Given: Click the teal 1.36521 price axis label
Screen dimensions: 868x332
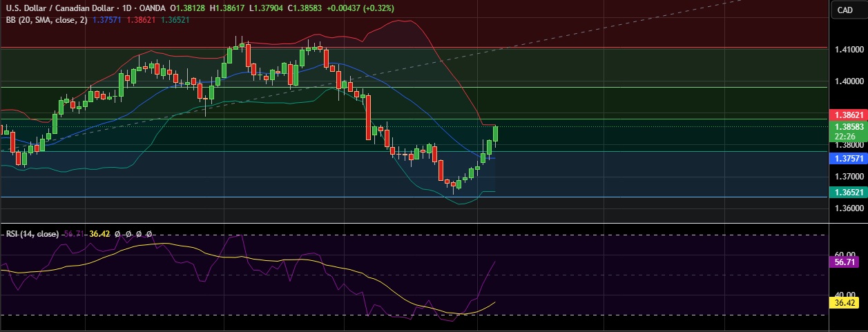Looking at the screenshot, I should coord(847,191).
